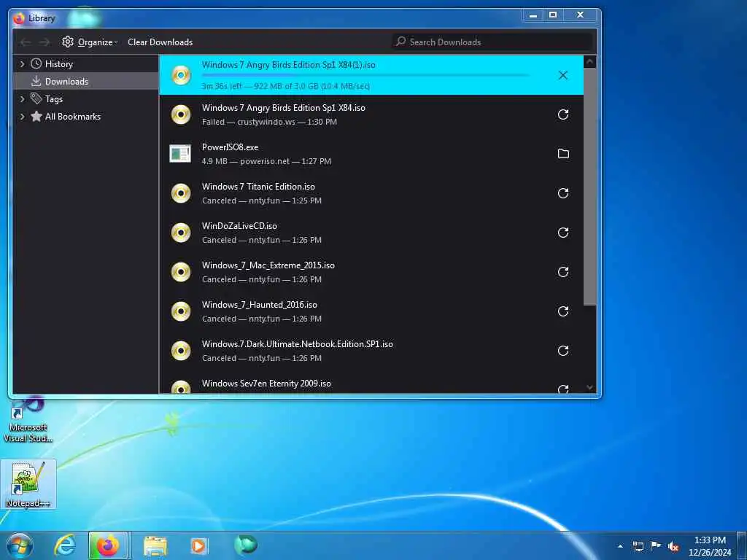This screenshot has height=560, width=747.
Task: Click disc icon of Windows_7_Mac_Extreme_2015.iso
Action: click(181, 272)
